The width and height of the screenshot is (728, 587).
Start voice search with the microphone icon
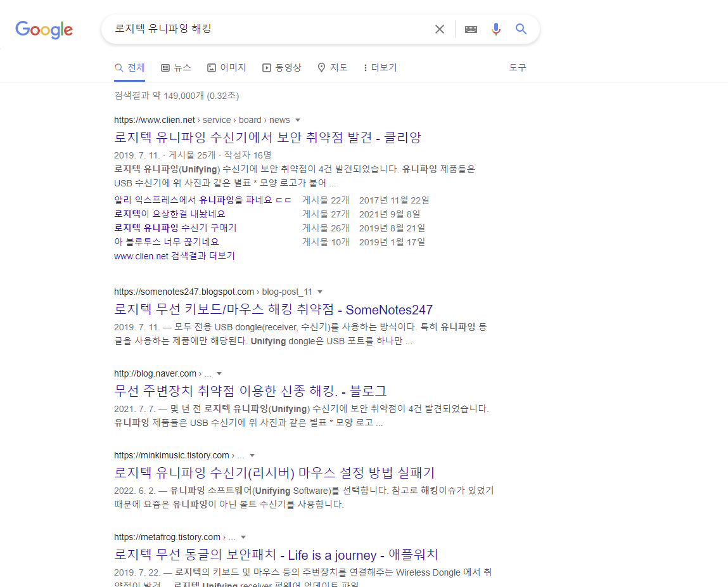point(496,29)
